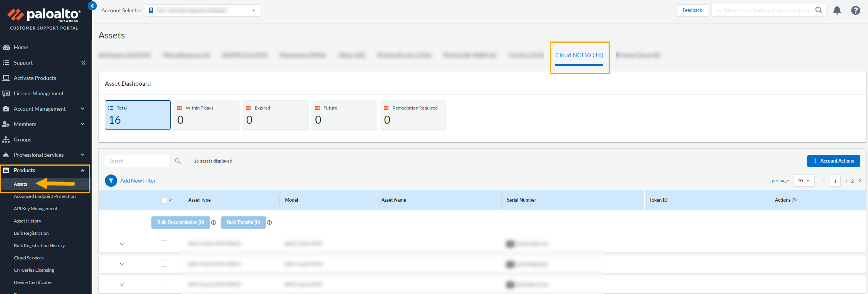Check the first asset row checkbox
The image size is (868, 294).
tap(164, 243)
